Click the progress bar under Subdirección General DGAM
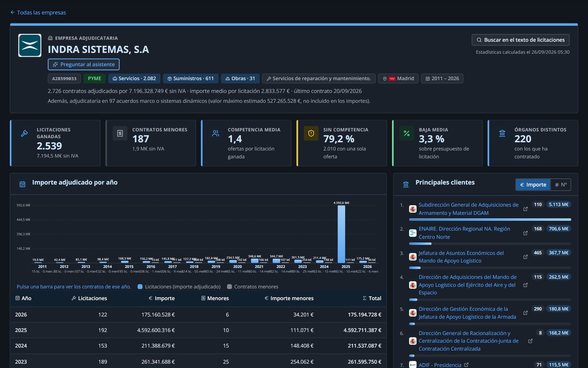 click(490, 219)
